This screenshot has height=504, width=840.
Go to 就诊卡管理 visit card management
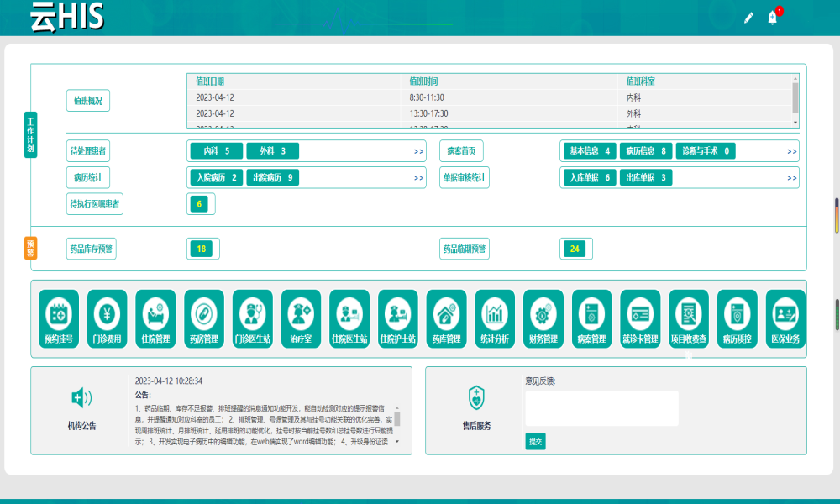[641, 318]
